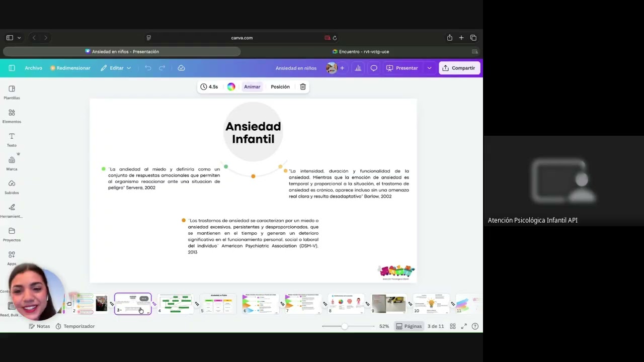This screenshot has width=644, height=362.
Task: Open the Proyectos folder panel
Action: click(x=12, y=234)
